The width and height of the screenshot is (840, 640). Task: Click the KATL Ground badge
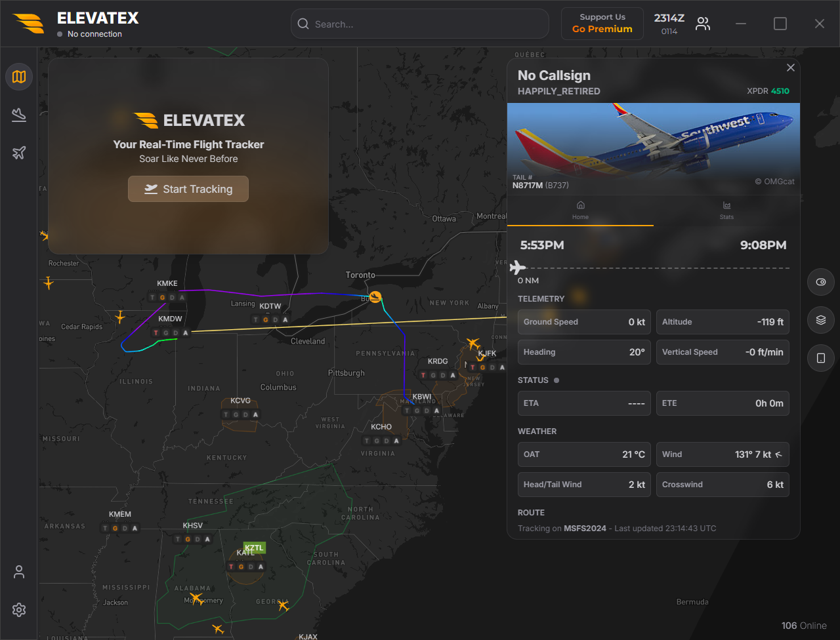[x=241, y=567]
